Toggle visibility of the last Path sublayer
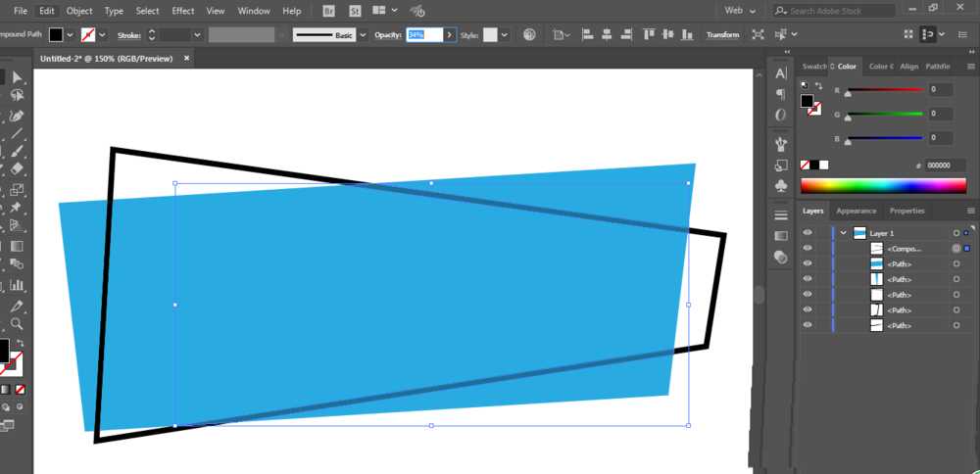This screenshot has width=980, height=474. click(x=808, y=325)
